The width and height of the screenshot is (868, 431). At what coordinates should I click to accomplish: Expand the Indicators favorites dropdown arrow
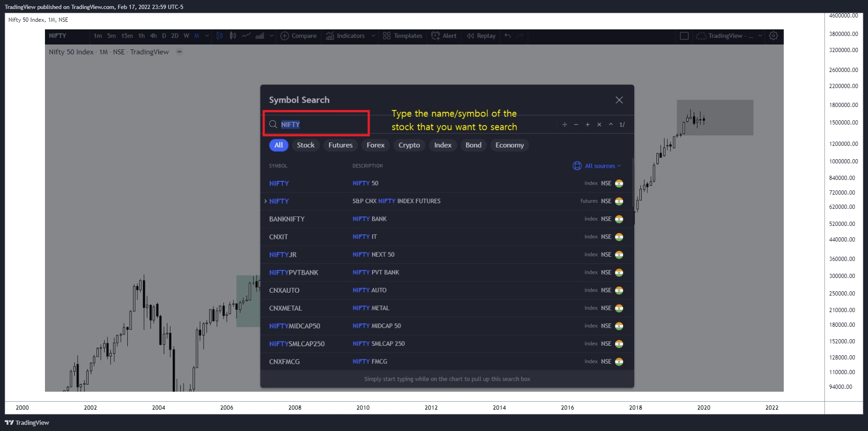pyautogui.click(x=373, y=36)
